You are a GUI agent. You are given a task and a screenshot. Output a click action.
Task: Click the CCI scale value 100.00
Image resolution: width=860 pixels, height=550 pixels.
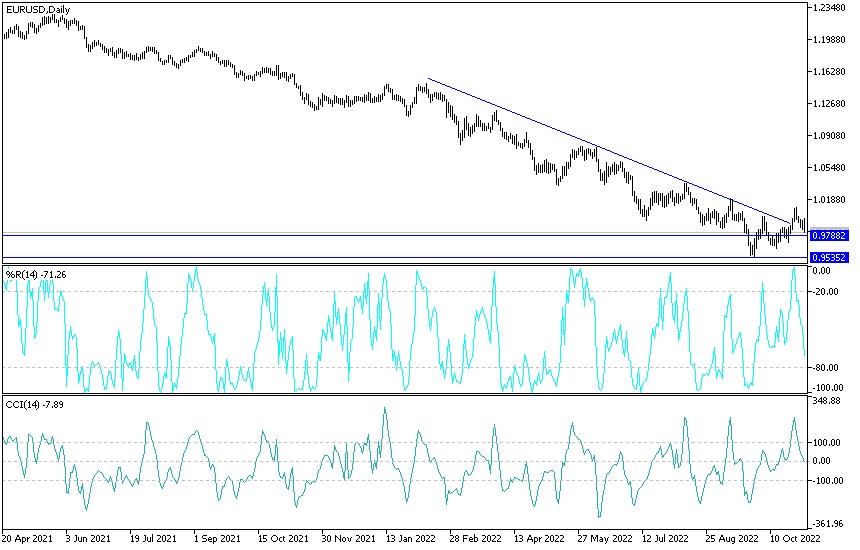[x=827, y=443]
